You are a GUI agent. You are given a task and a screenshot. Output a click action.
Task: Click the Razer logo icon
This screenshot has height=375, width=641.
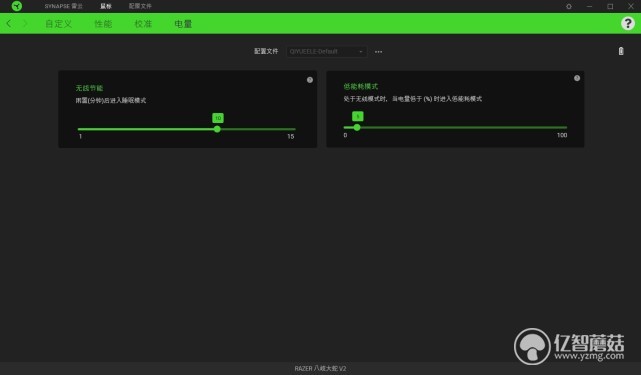pos(17,6)
